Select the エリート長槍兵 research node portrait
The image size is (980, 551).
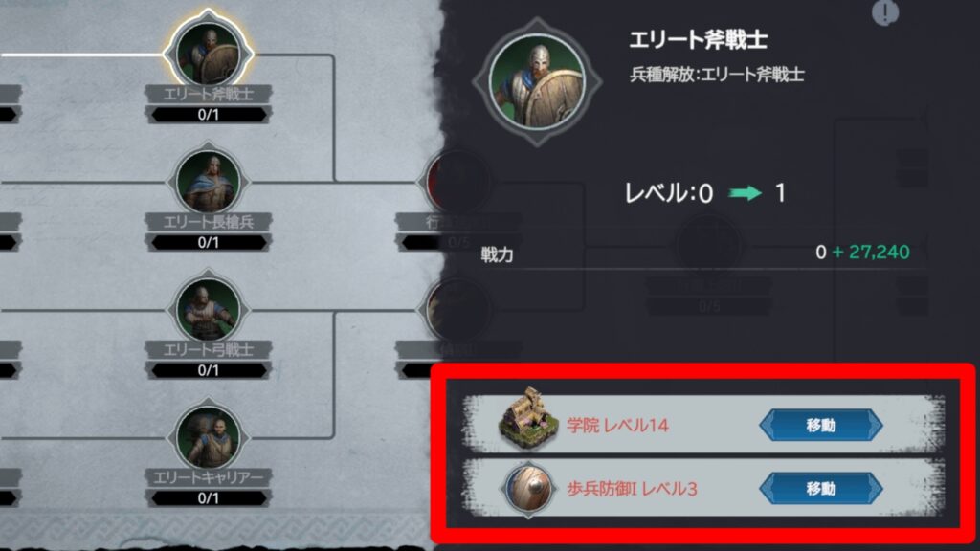point(208,182)
